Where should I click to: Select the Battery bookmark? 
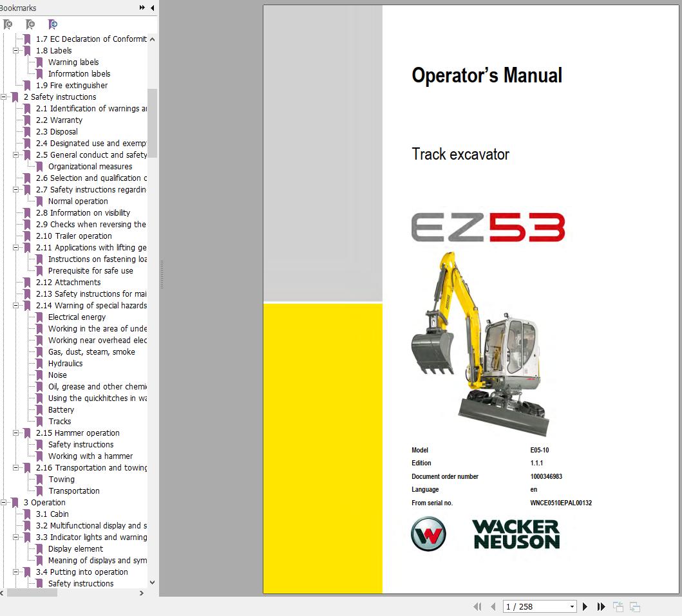pyautogui.click(x=61, y=409)
